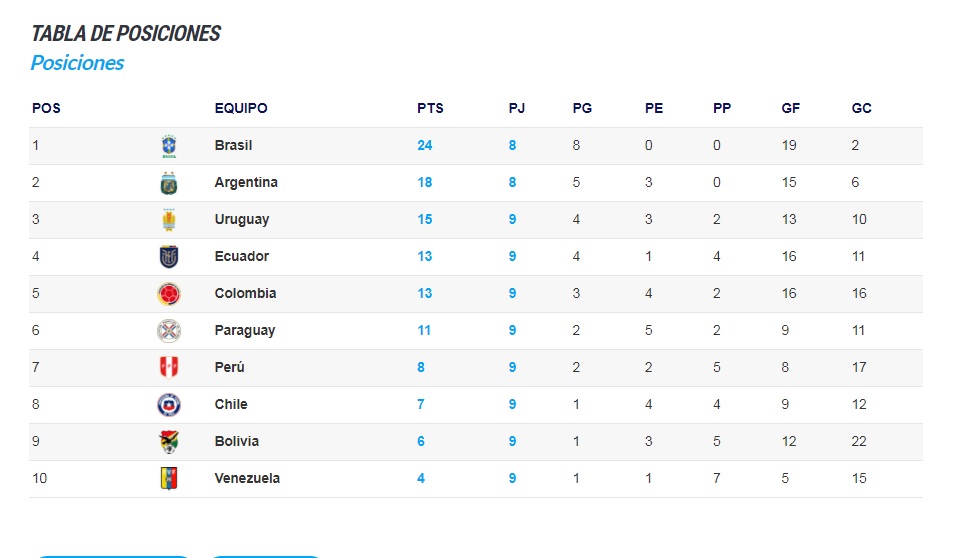The image size is (968, 558).
Task: Click the Chile team crest icon
Action: point(169,405)
